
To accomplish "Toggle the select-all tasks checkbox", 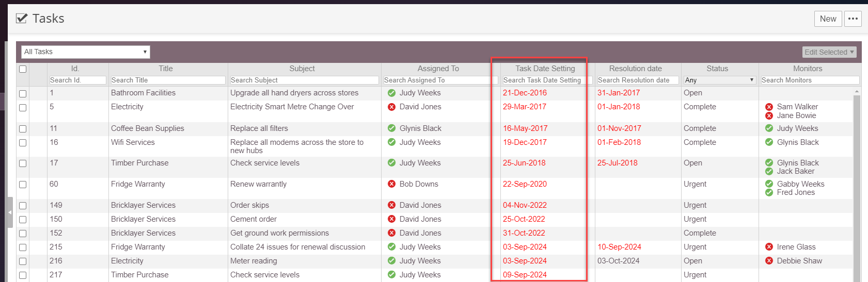I will 23,69.
